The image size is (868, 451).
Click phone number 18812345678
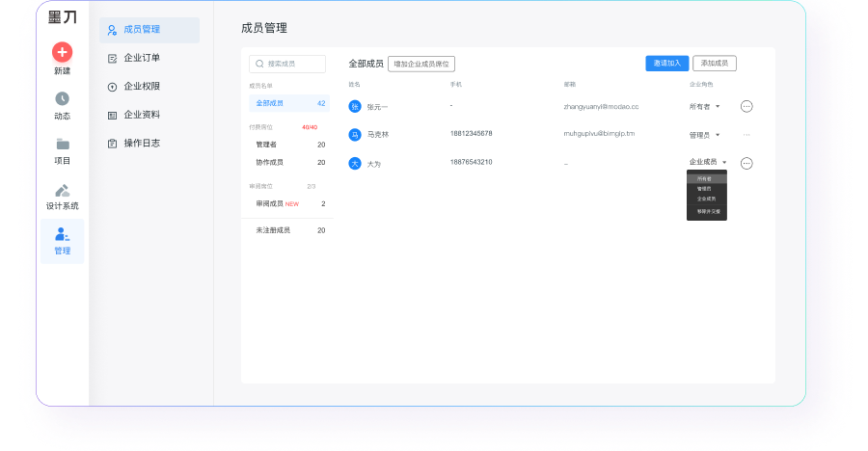471,133
